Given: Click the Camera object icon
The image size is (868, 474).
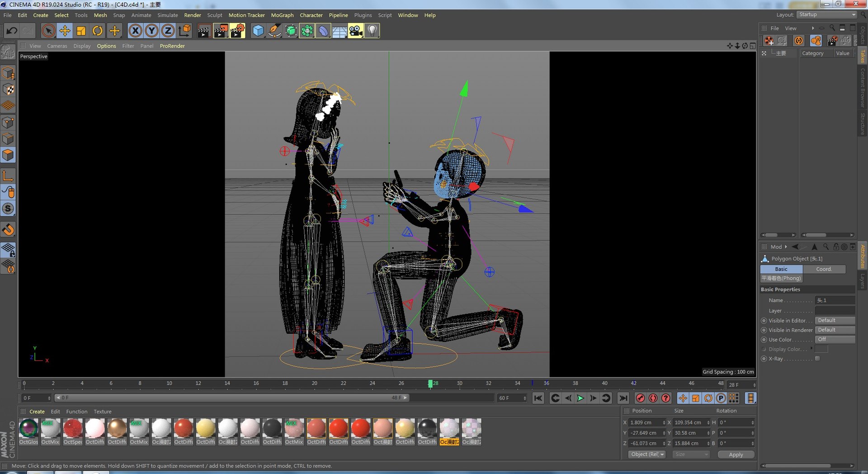Looking at the screenshot, I should (356, 31).
